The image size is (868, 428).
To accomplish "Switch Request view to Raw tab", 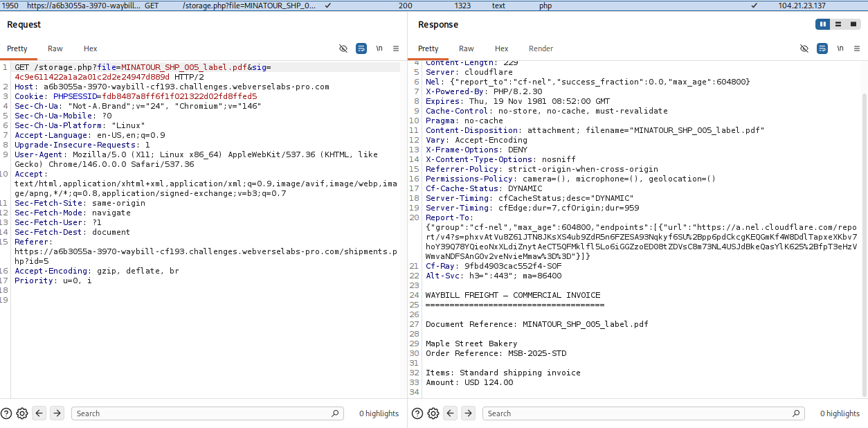I will (55, 48).
